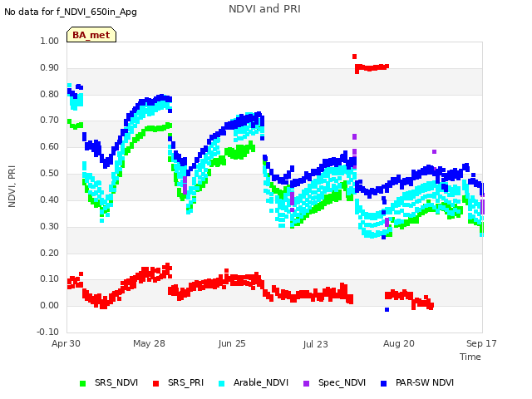Viewport: 532px width, 399px height.
Task: Click the Jun 25 x-axis tick label
Action: pyautogui.click(x=232, y=343)
